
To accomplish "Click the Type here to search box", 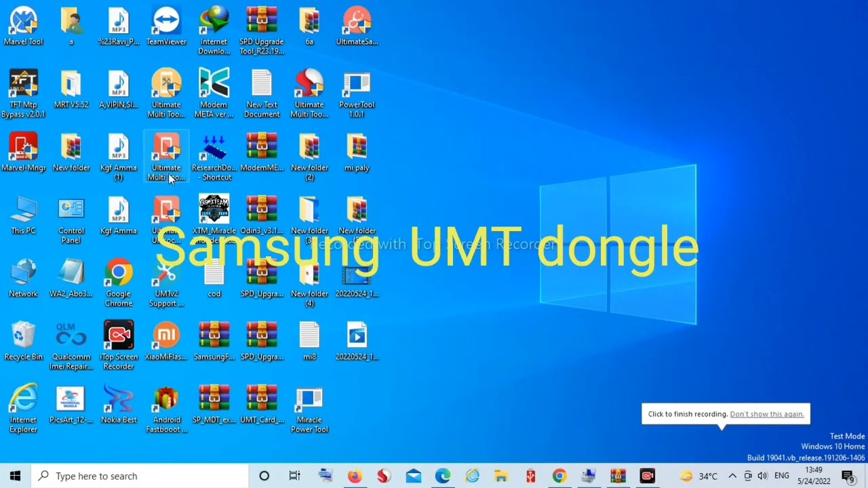I will coord(140,476).
